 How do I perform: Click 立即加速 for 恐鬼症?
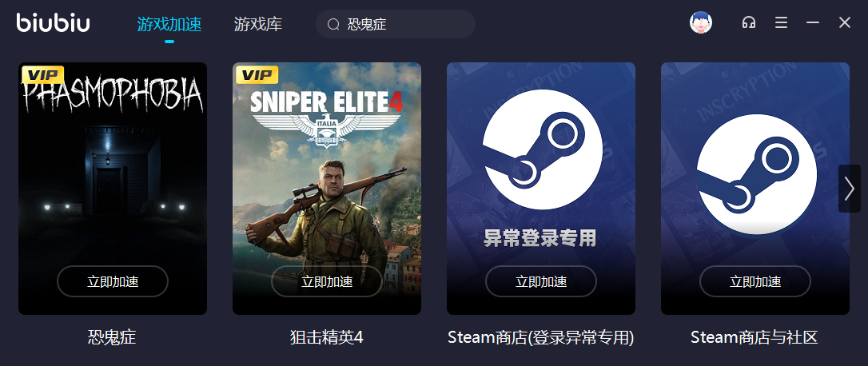[x=113, y=281]
